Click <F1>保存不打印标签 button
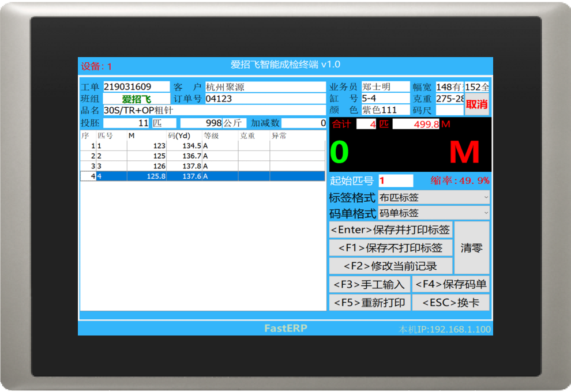Viewport: 571px width, 392px height. (x=390, y=248)
